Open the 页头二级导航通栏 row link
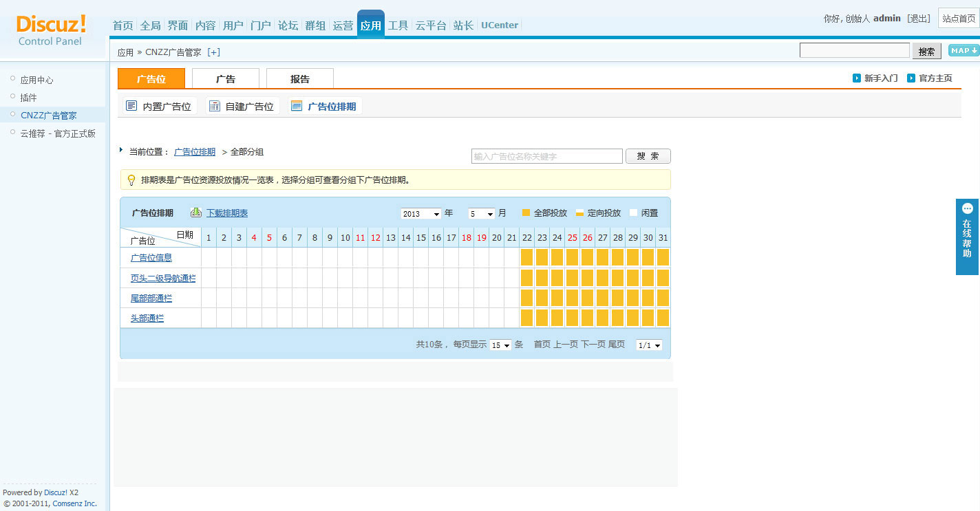 coord(163,279)
